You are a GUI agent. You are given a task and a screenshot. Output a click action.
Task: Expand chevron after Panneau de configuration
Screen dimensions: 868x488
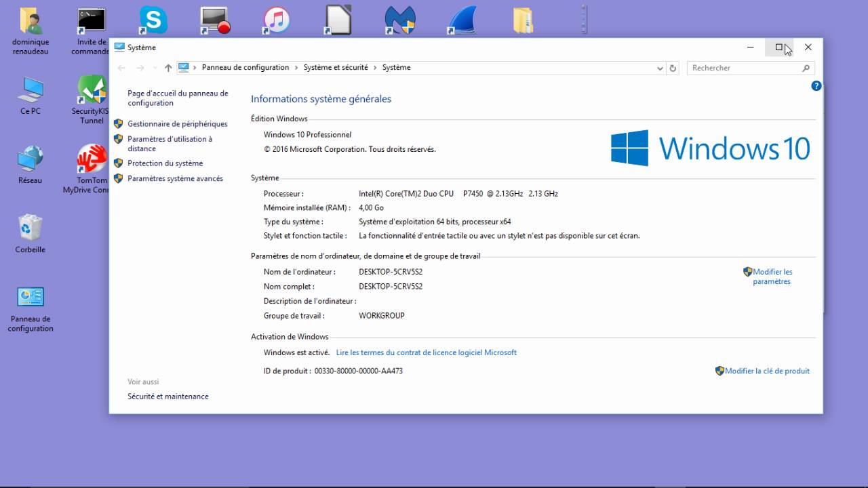tap(296, 68)
